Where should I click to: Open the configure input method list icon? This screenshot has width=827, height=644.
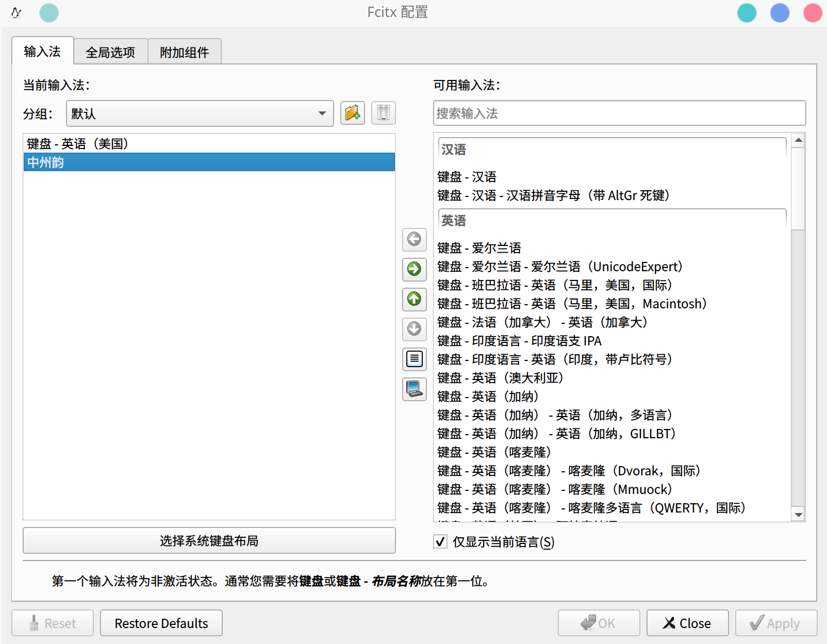coord(414,359)
